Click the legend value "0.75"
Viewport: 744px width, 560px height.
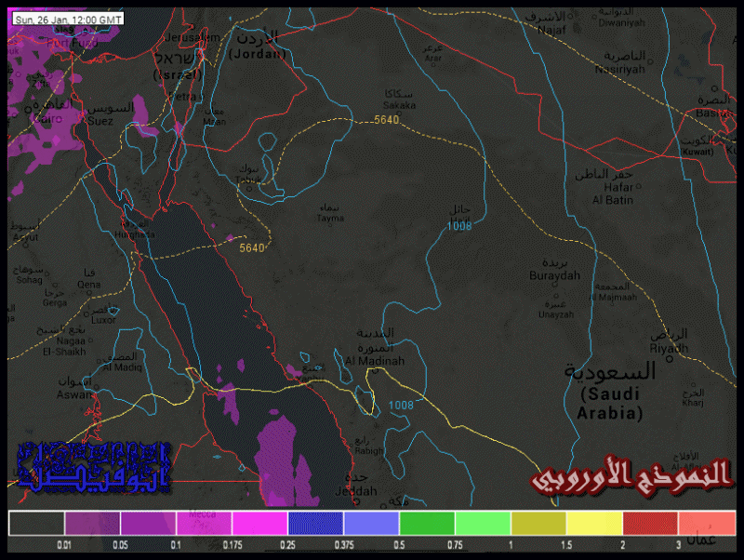455,545
